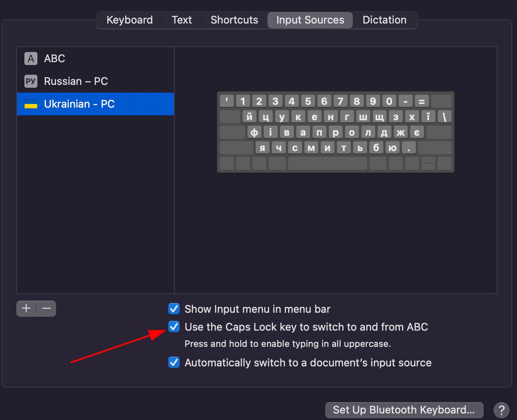Go to the Shortcuts tab

234,20
